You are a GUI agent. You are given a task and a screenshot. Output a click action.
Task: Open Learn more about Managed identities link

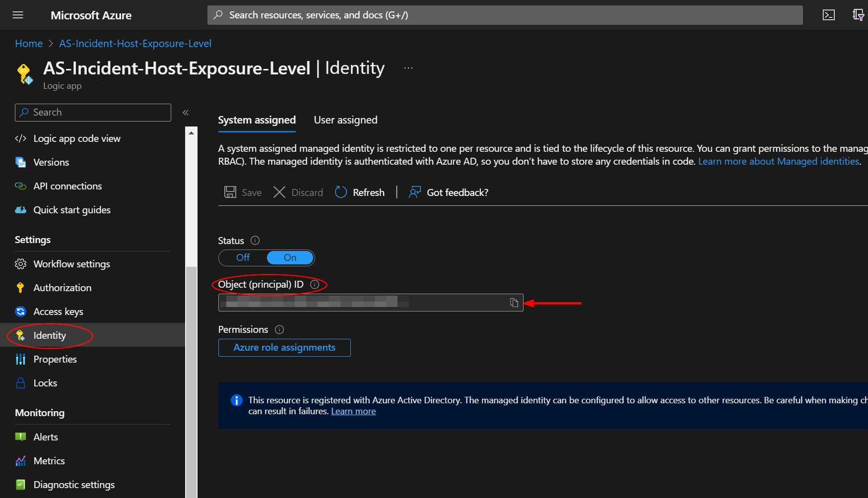coord(779,161)
